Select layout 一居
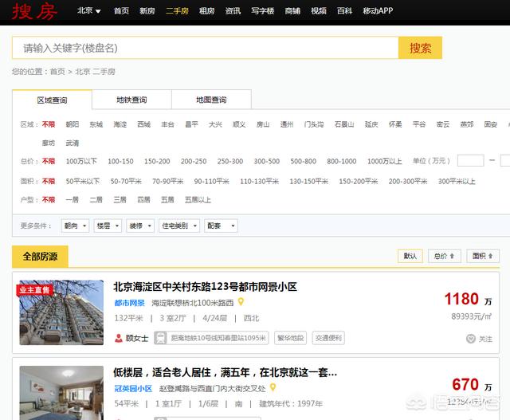 (x=73, y=199)
